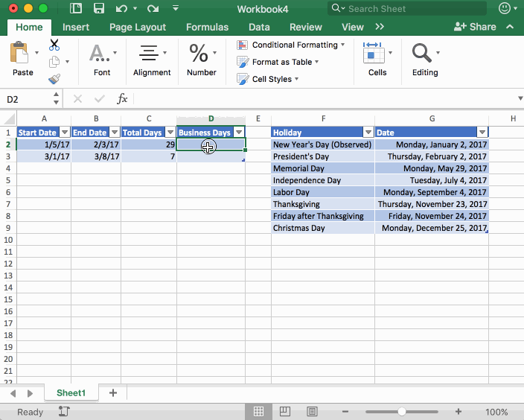Screen dimensions: 524x420
Task: Select the Home ribbon tab
Action: 29,27
